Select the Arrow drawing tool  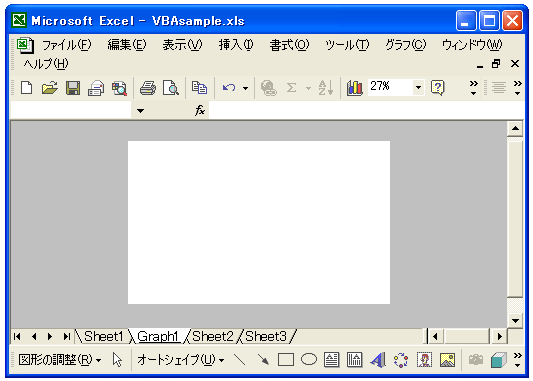[263, 359]
